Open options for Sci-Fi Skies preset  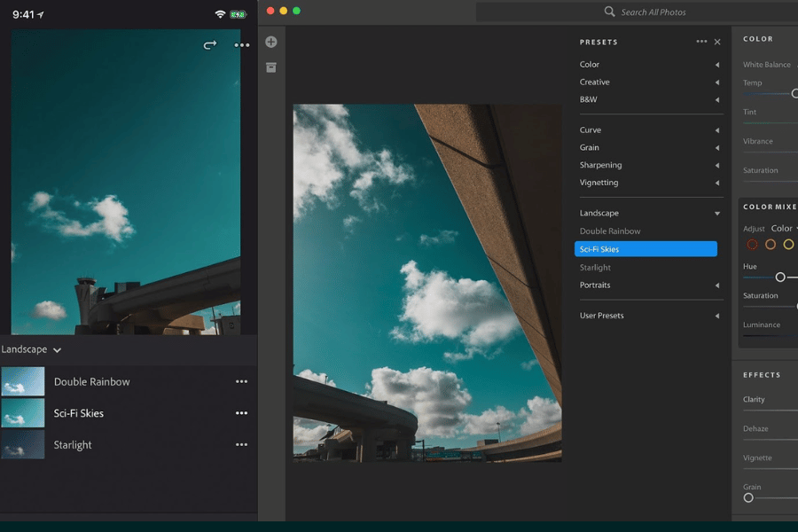241,413
